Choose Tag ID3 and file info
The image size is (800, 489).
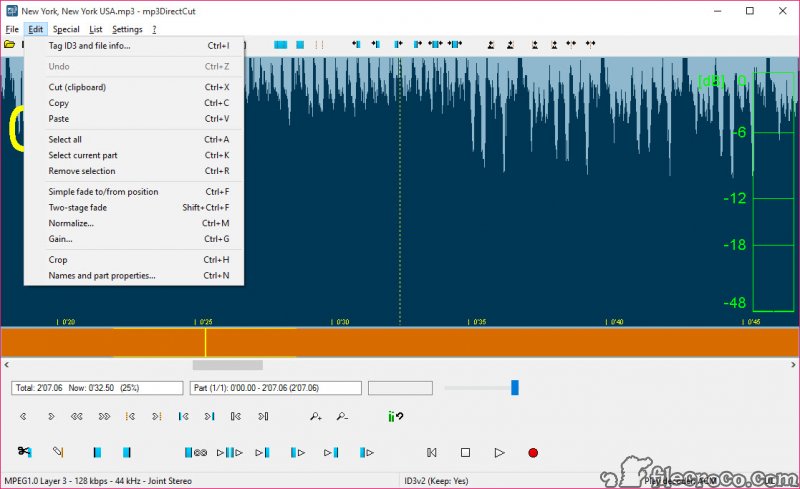134,45
